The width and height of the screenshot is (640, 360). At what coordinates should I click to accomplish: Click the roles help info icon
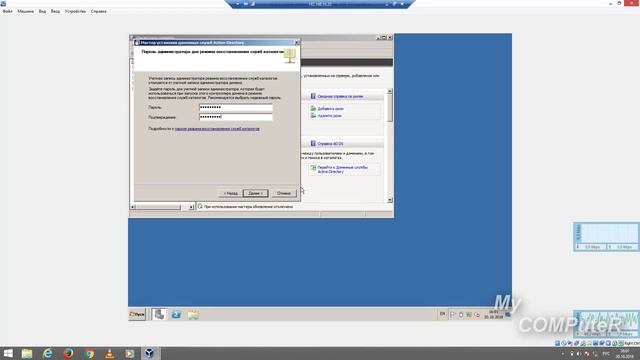point(313,96)
